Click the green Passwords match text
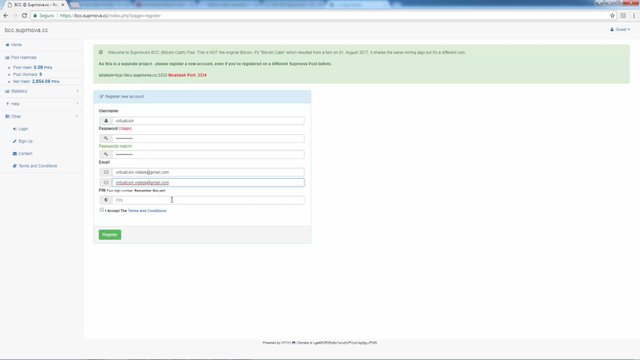 pyautogui.click(x=115, y=146)
